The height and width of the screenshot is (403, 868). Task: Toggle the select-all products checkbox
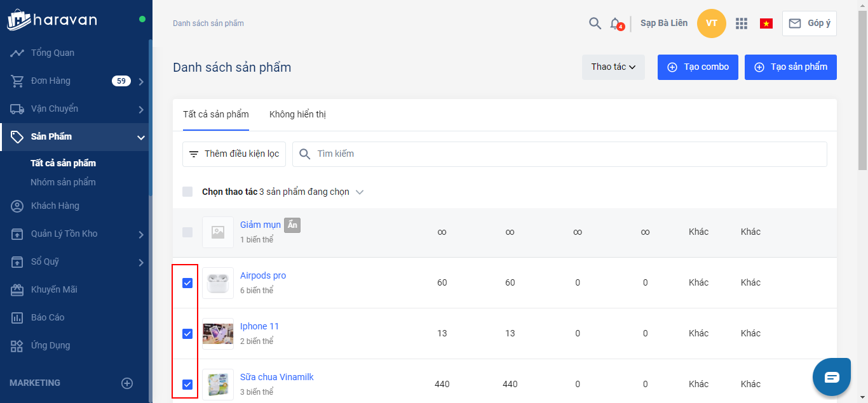[x=187, y=192]
